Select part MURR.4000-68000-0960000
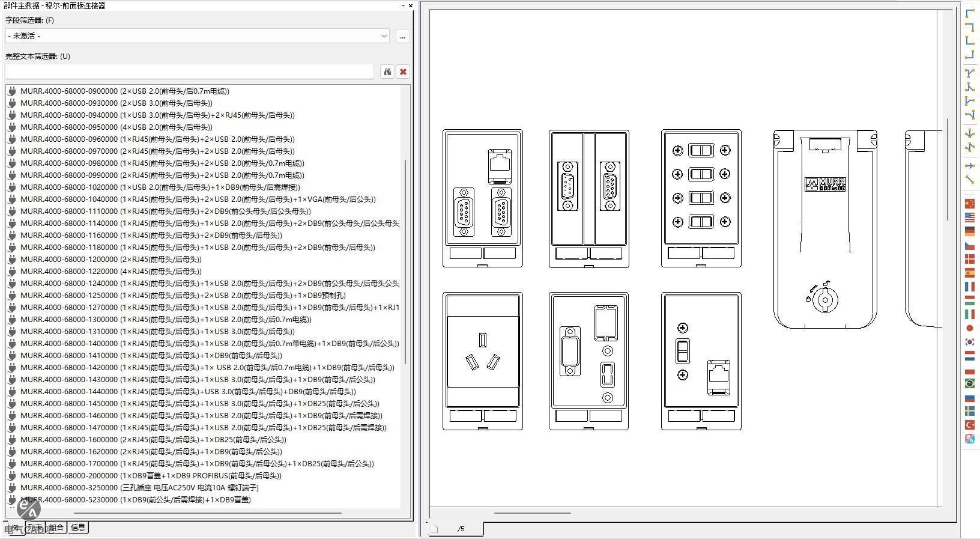The image size is (980, 539). [158, 139]
